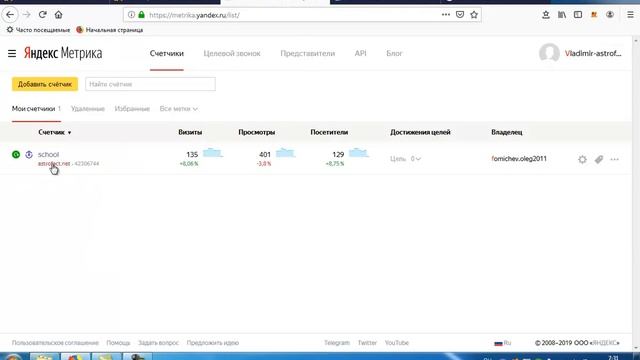Open the browser home page icon
This screenshot has width=640, height=360.
pyautogui.click(x=58, y=15)
